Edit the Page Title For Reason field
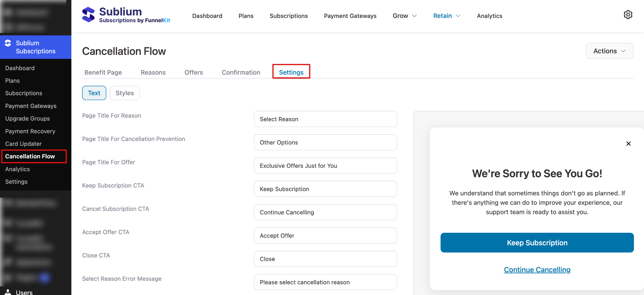644x295 pixels. [325, 119]
